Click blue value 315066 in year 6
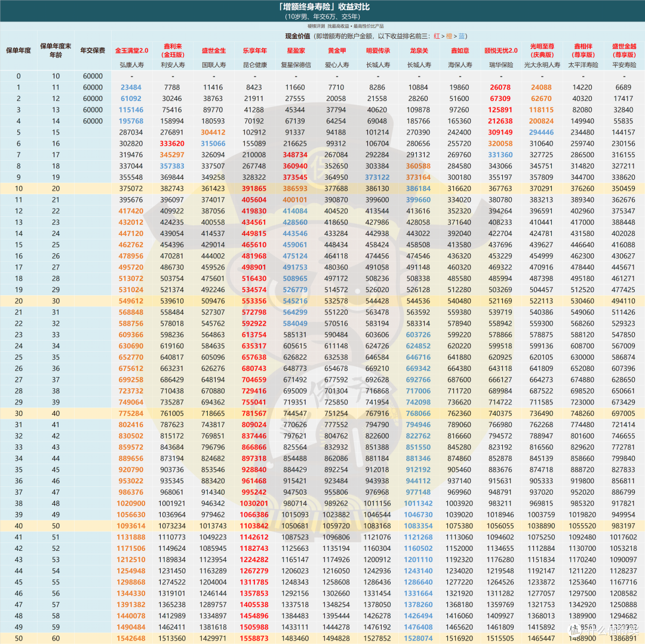The height and width of the screenshot is (644, 645). [213, 143]
